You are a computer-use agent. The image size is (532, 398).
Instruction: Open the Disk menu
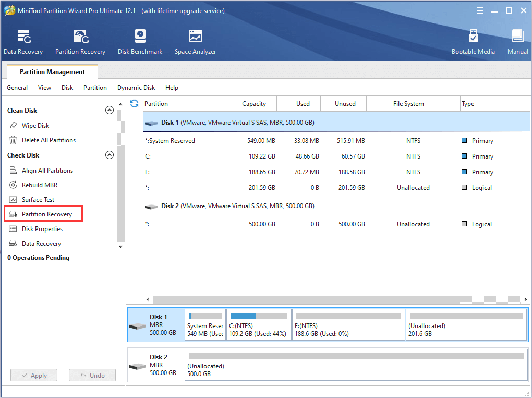pos(67,88)
